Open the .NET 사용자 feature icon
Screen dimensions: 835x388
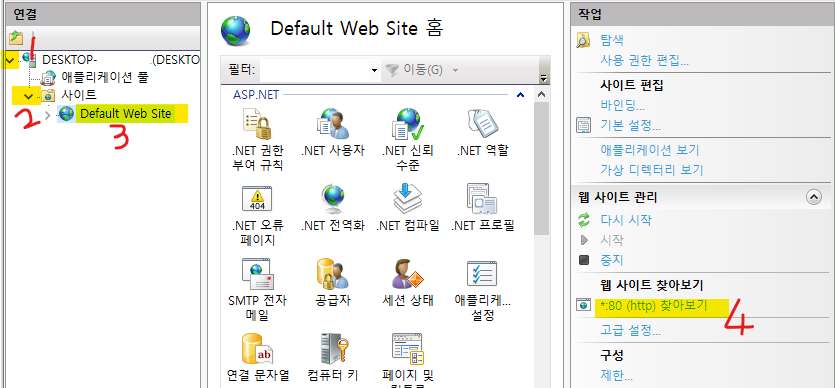[x=333, y=123]
